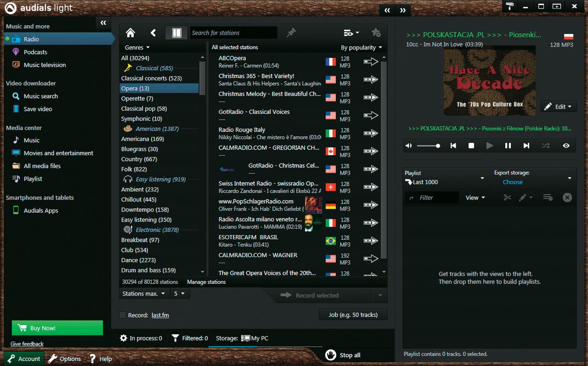Click the Stop all button

(343, 355)
